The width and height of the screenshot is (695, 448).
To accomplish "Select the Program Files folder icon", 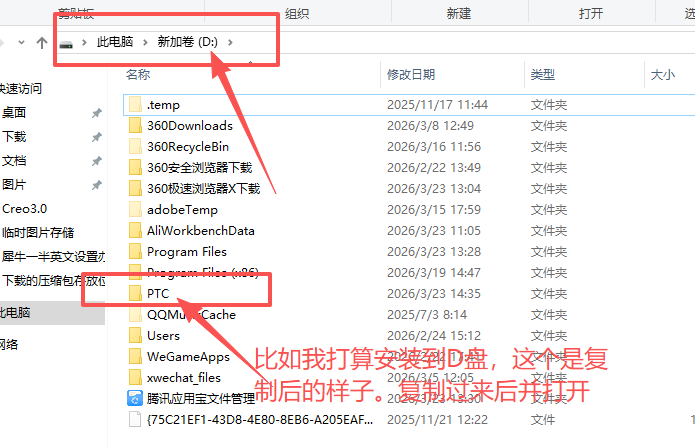I will [135, 251].
